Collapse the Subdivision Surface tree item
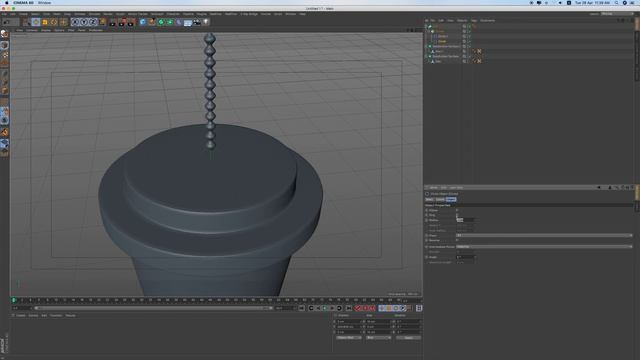This screenshot has height=360, width=640. pos(427,56)
